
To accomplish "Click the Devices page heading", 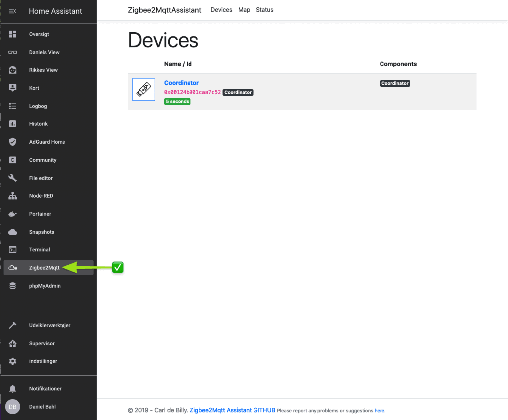I will pyautogui.click(x=163, y=40).
